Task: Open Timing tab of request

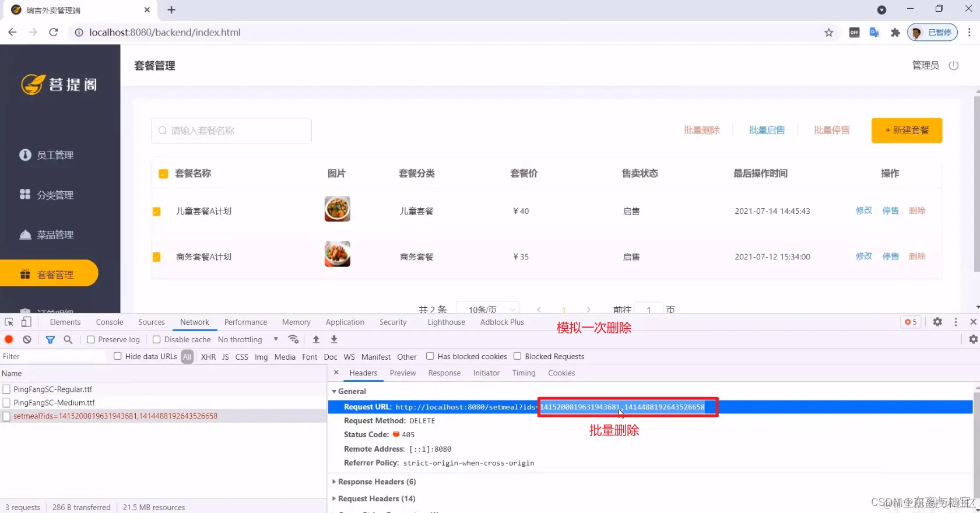Action: pyautogui.click(x=524, y=373)
